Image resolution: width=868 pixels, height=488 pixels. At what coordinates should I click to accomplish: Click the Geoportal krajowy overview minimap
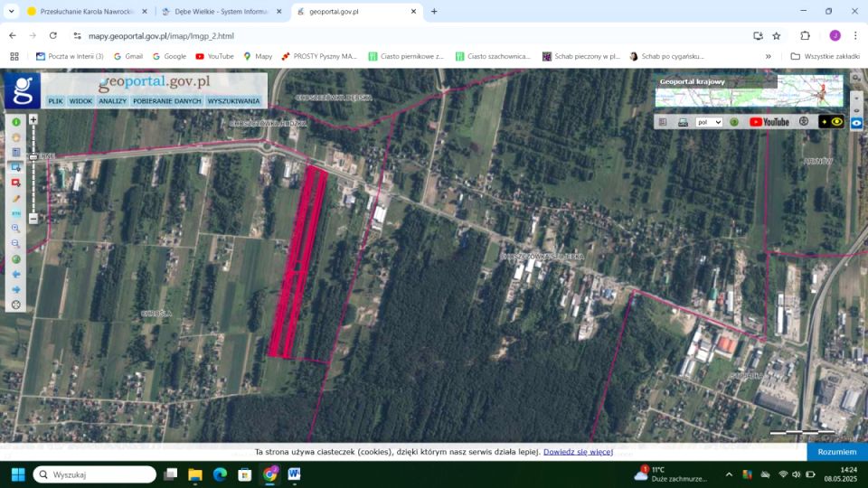tap(750, 91)
